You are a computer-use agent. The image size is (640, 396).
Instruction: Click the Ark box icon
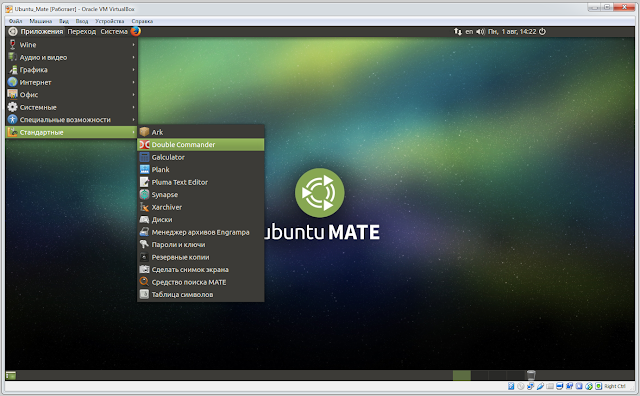(x=144, y=132)
